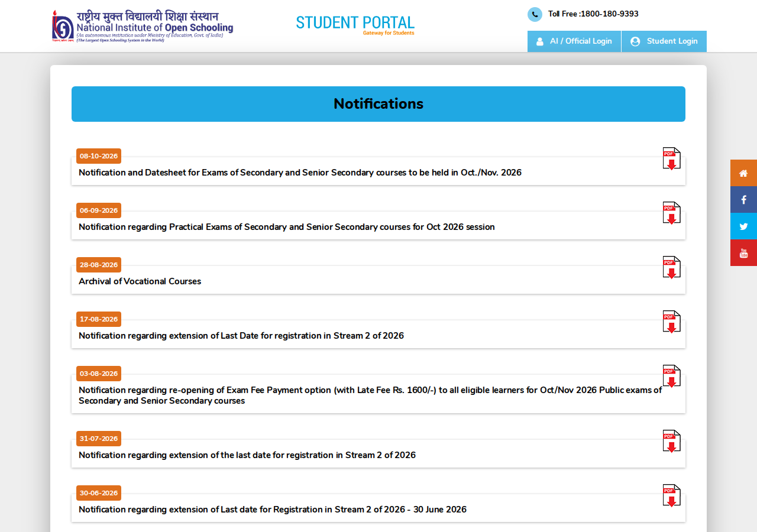Download PDF for 17-08-2026 Stream 2 extension

[x=671, y=322]
